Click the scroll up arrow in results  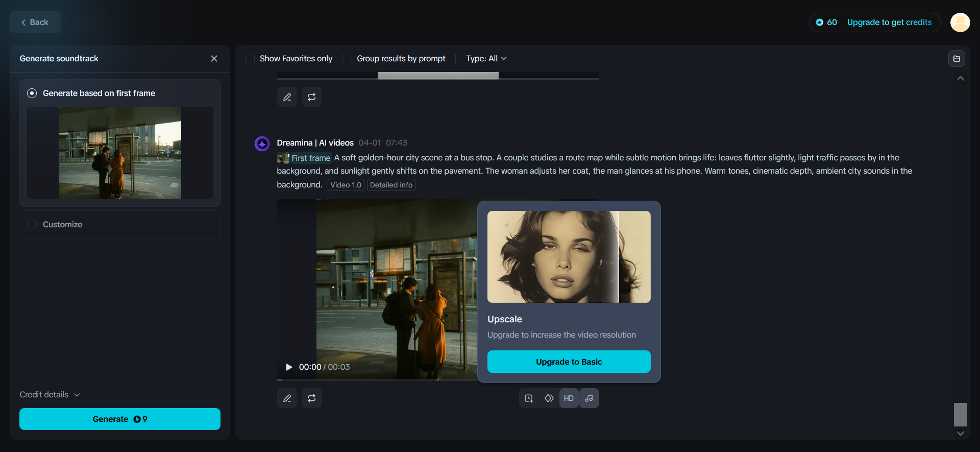tap(961, 78)
